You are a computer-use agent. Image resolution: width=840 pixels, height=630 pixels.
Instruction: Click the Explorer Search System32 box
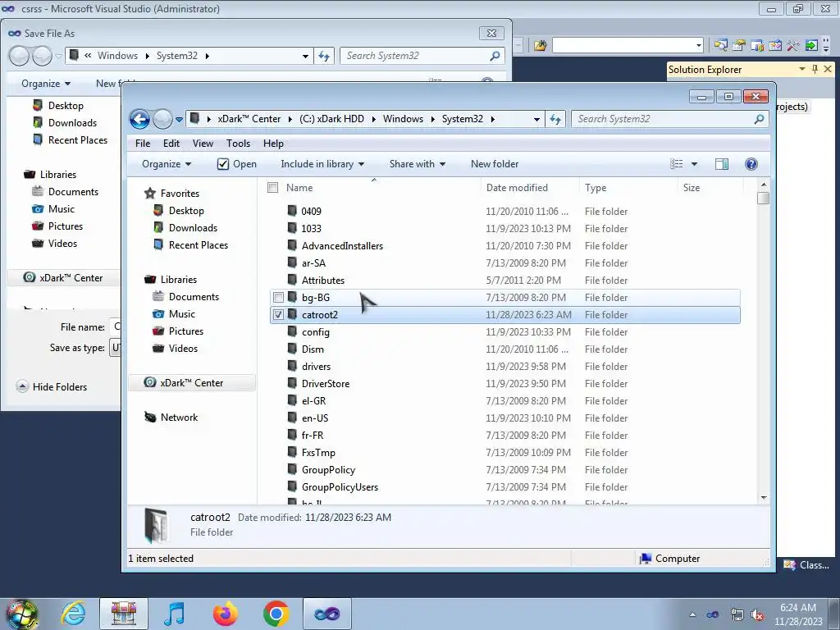click(x=670, y=119)
